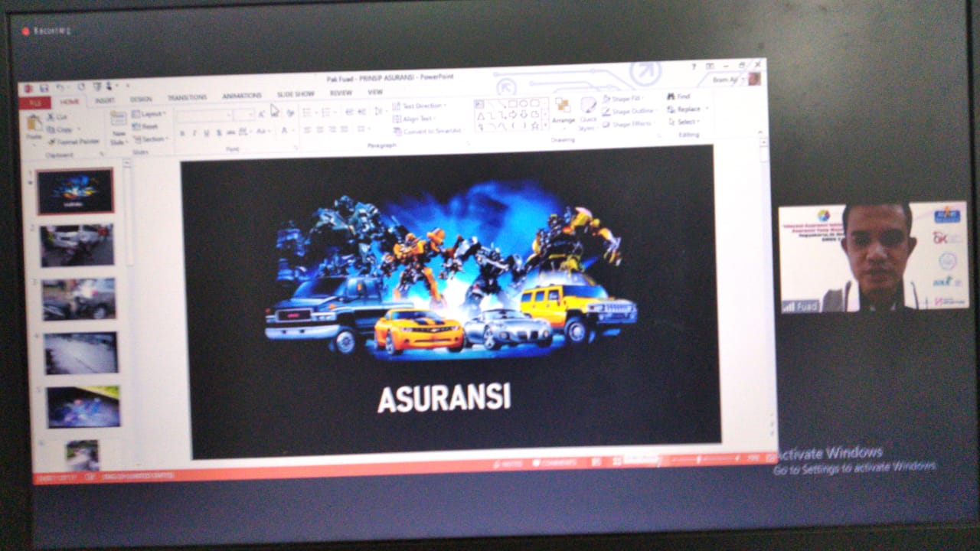Image resolution: width=980 pixels, height=551 pixels.
Task: Open the Align Text menu
Action: 415,119
